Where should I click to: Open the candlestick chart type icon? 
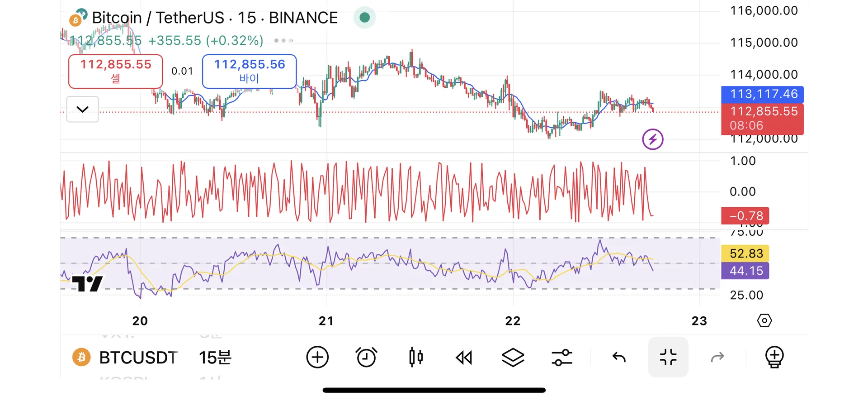(x=415, y=357)
